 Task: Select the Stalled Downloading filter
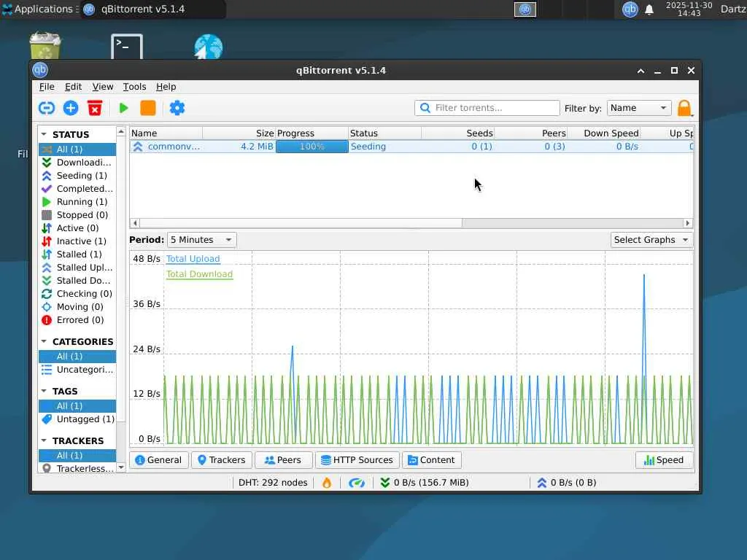point(77,281)
